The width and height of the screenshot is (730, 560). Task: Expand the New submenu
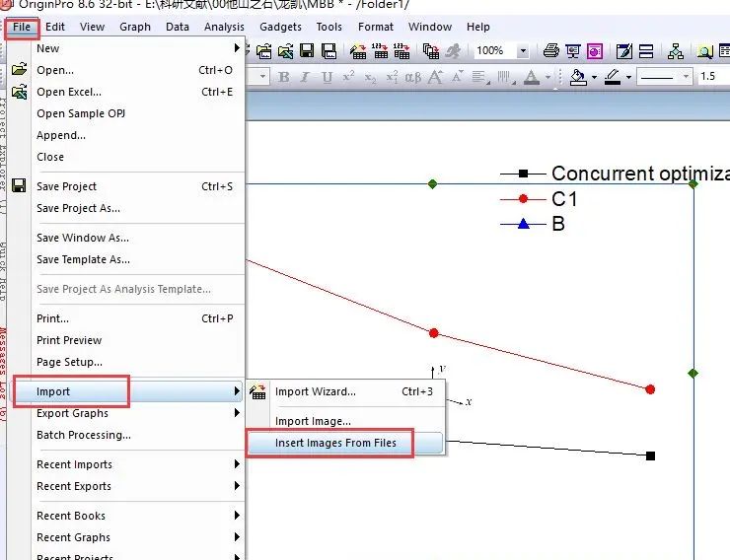point(138,48)
